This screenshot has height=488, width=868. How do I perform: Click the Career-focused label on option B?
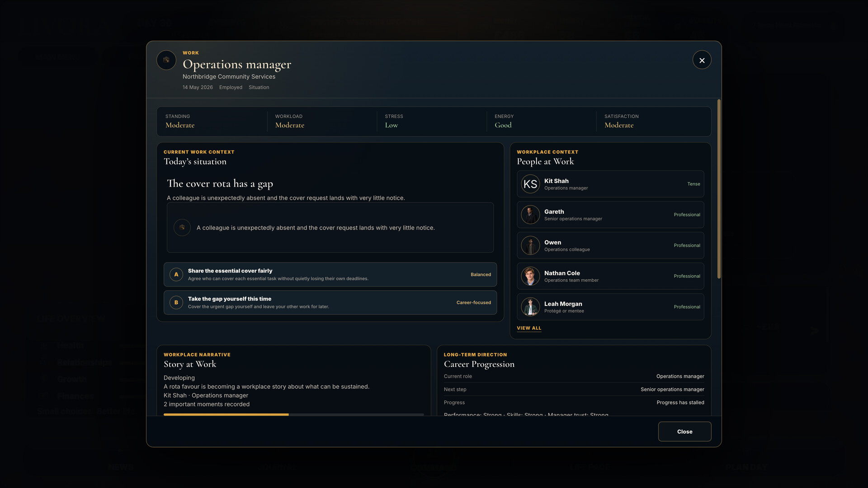[473, 303]
